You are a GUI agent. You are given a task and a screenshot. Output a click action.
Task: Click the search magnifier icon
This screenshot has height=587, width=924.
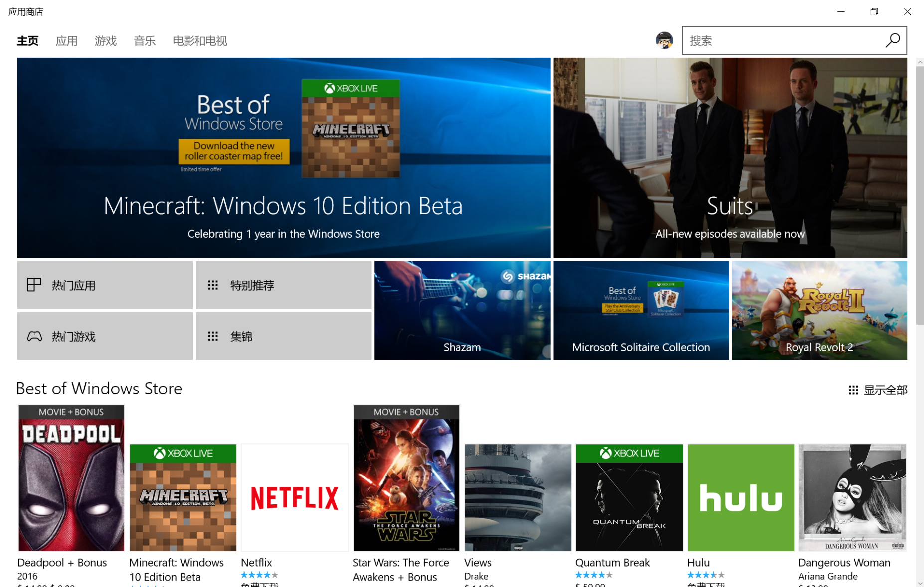[892, 40]
